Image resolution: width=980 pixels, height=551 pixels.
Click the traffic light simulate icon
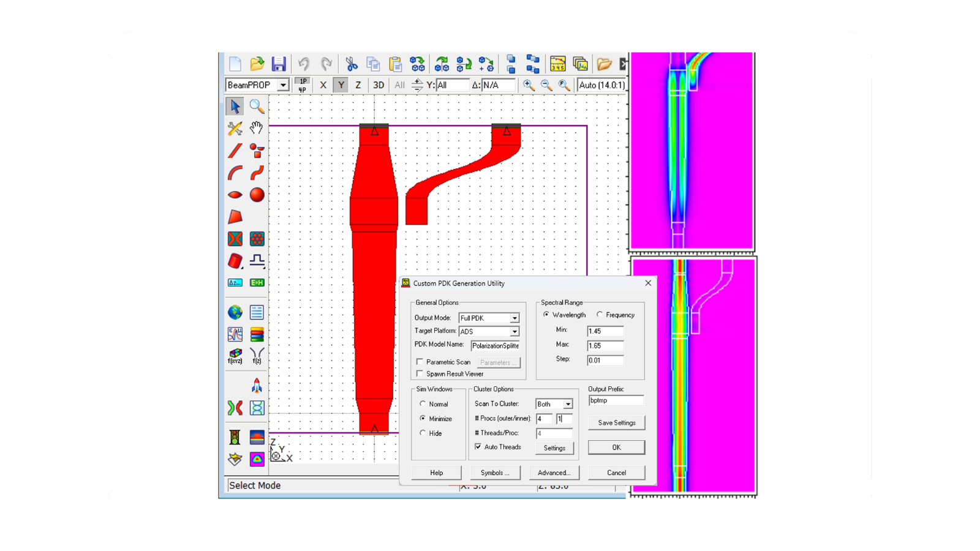tap(235, 437)
